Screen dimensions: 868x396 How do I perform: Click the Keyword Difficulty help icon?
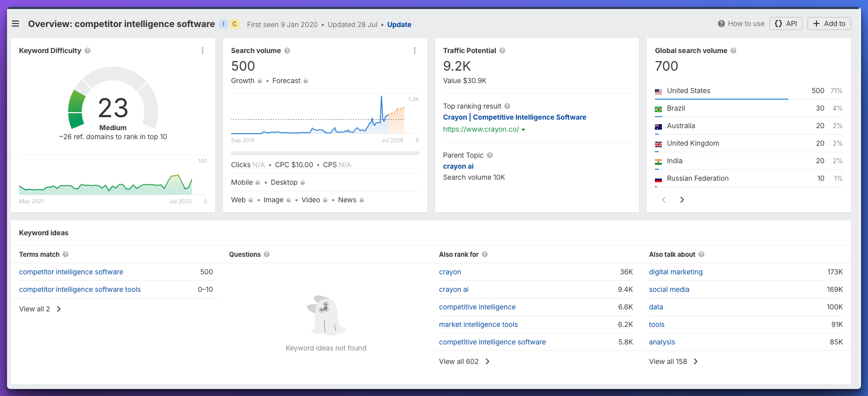pos(88,51)
